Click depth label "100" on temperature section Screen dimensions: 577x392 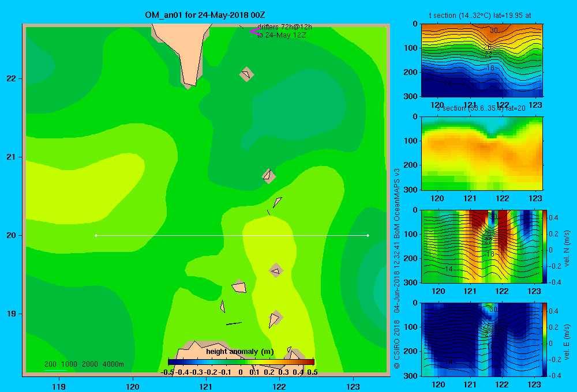pyautogui.click(x=411, y=48)
